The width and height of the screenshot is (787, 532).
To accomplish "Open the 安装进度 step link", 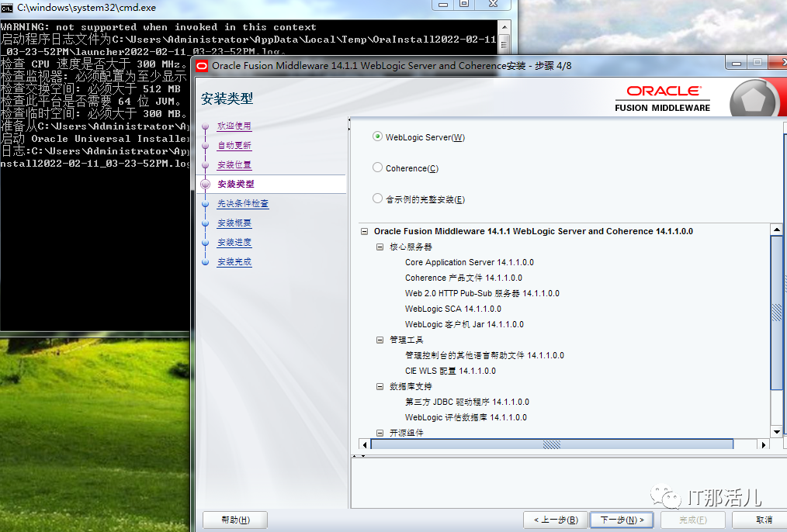I will (234, 243).
